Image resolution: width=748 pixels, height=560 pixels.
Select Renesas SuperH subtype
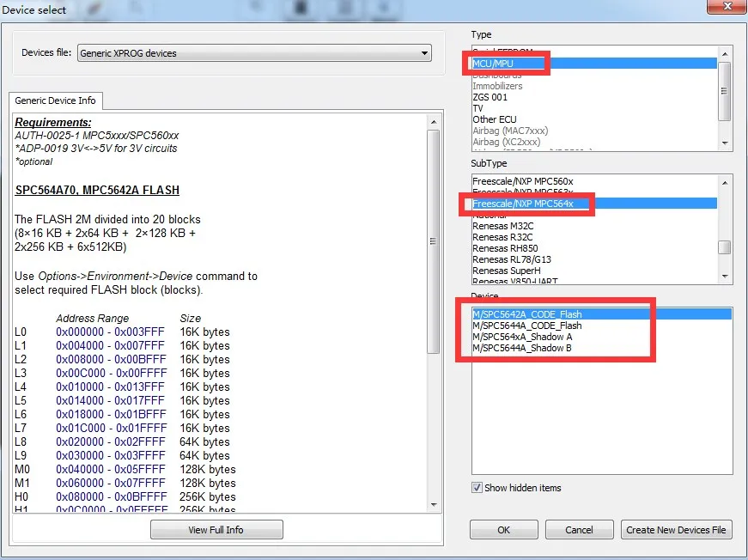pos(594,271)
